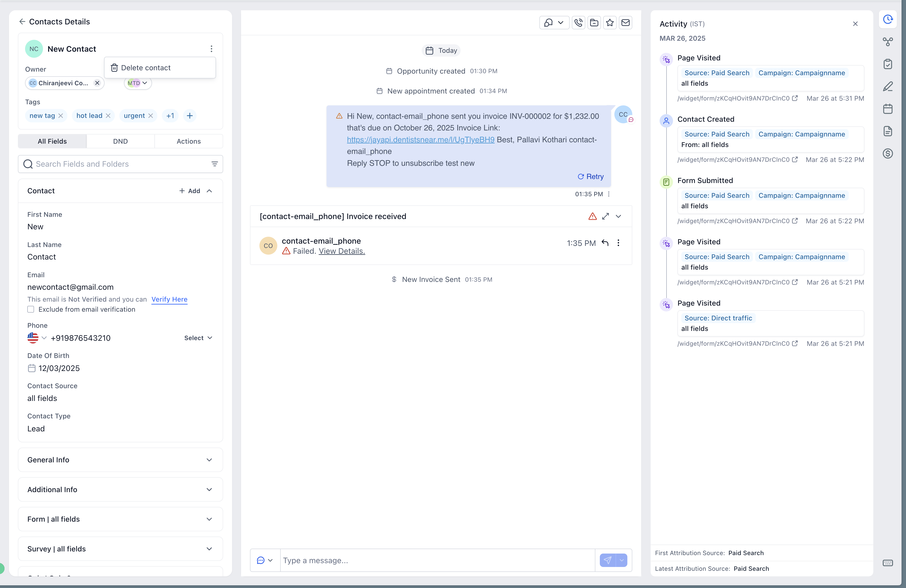Viewport: 906px width, 588px height.
Task: Expand the General Info section
Action: pos(120,460)
